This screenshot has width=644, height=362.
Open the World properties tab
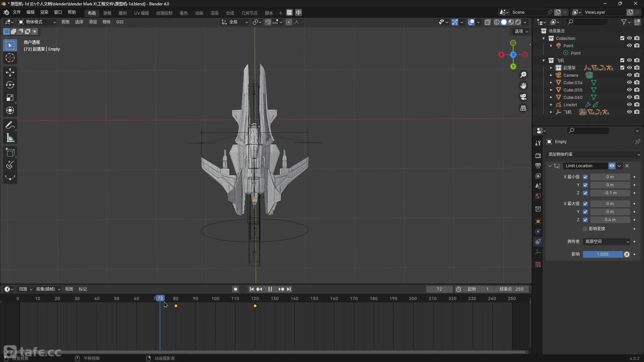pyautogui.click(x=538, y=196)
